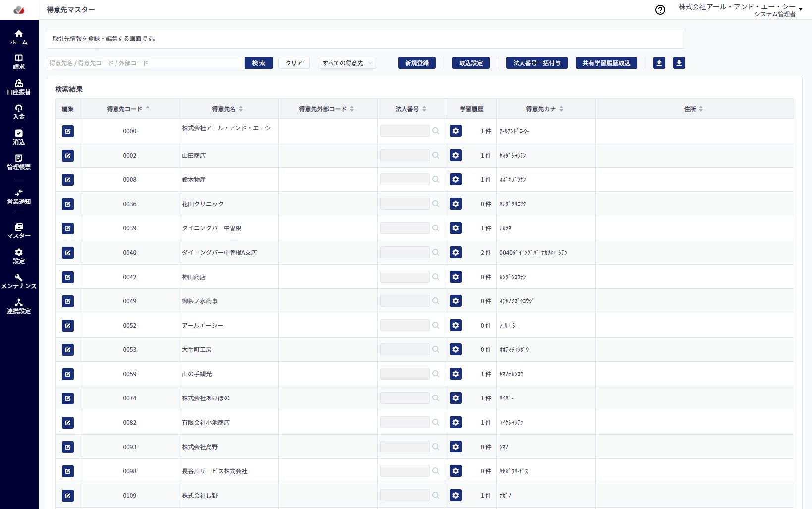Edit the 花田クリニック row
This screenshot has width=812, height=509.
click(68, 204)
